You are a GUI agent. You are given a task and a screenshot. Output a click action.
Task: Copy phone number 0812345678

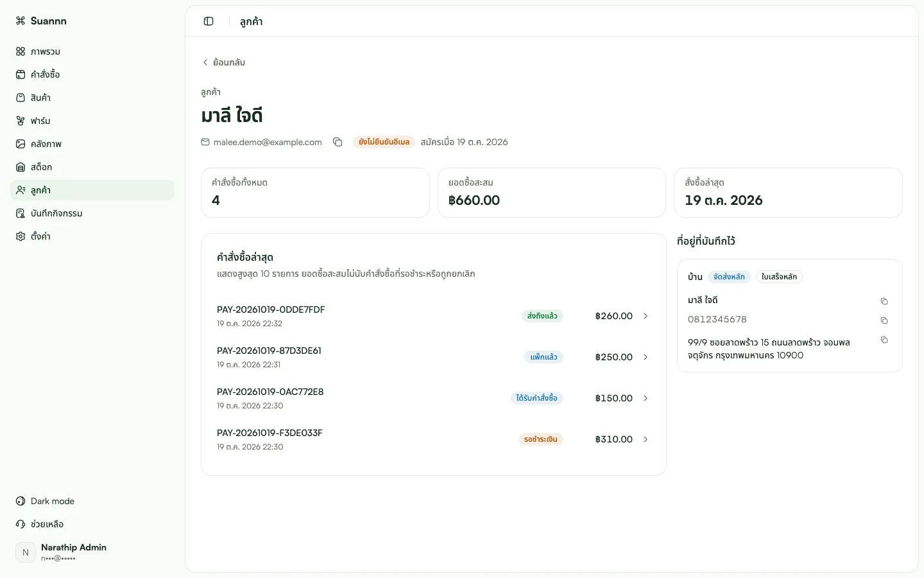tap(884, 320)
